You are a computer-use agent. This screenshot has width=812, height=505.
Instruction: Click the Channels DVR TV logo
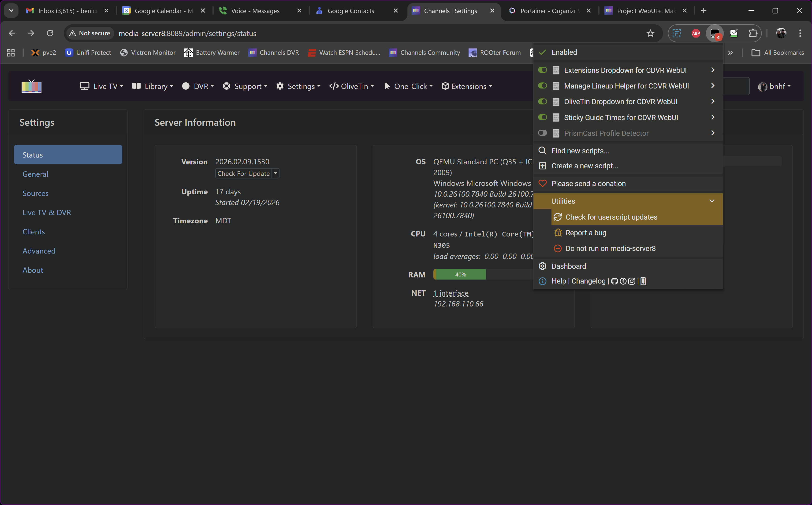(x=31, y=86)
